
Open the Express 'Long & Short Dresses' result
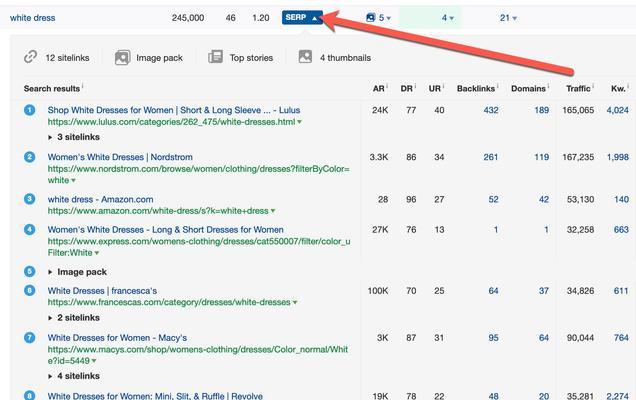click(x=165, y=230)
